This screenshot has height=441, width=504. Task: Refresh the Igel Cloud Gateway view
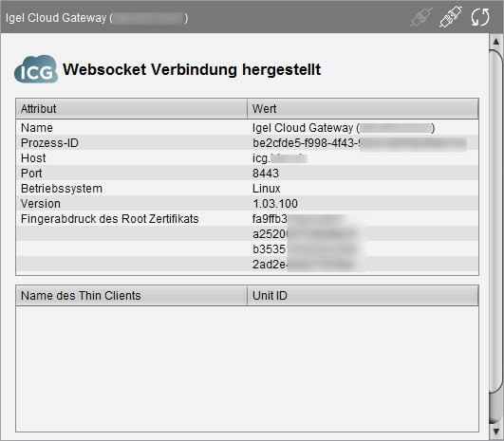[x=480, y=17]
